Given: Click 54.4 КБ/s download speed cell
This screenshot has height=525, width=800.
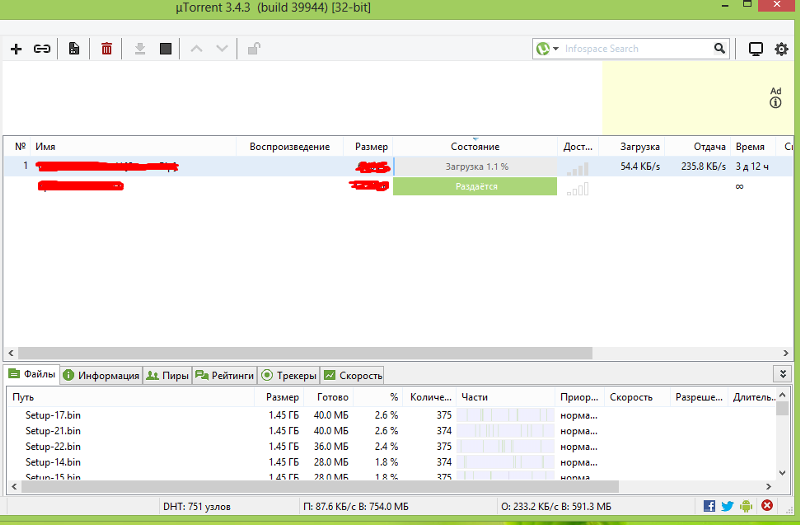Looking at the screenshot, I should coord(640,166).
